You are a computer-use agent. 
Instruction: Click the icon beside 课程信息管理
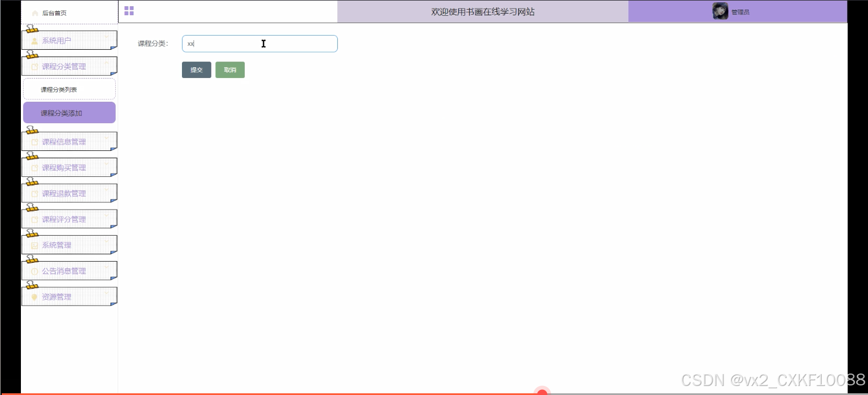pos(34,142)
